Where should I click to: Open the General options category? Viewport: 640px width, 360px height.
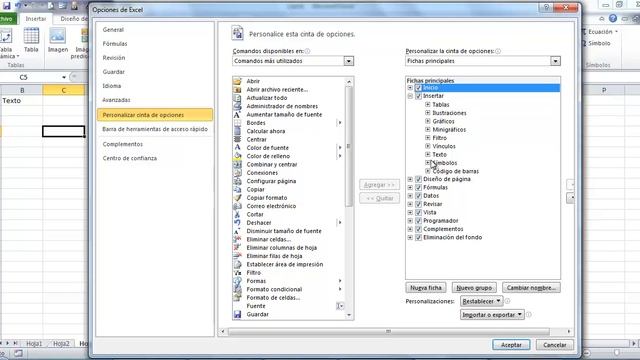(x=113, y=30)
